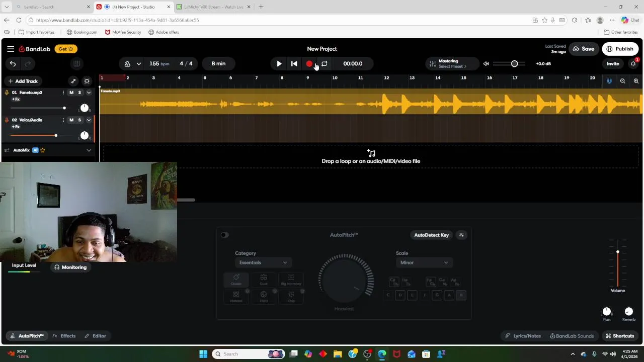Publish the project
Image resolution: width=644 pixels, height=362 pixels.
click(x=620, y=49)
